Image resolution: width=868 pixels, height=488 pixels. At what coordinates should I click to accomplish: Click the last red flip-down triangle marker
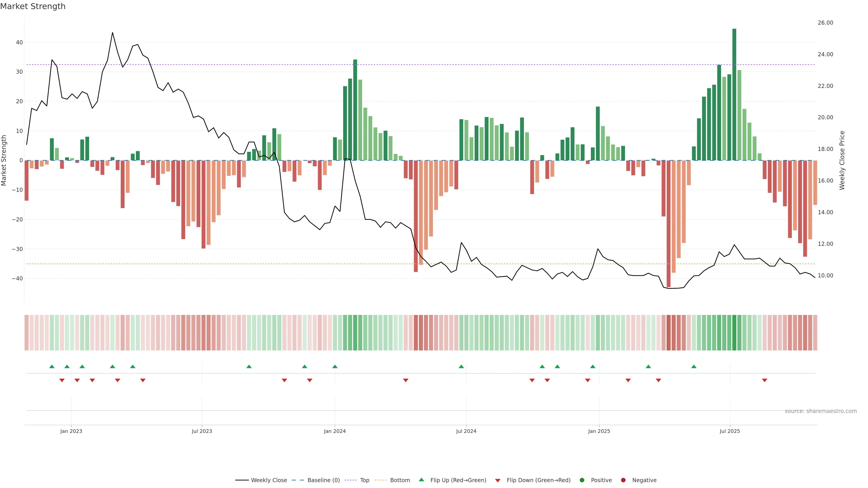coord(764,380)
